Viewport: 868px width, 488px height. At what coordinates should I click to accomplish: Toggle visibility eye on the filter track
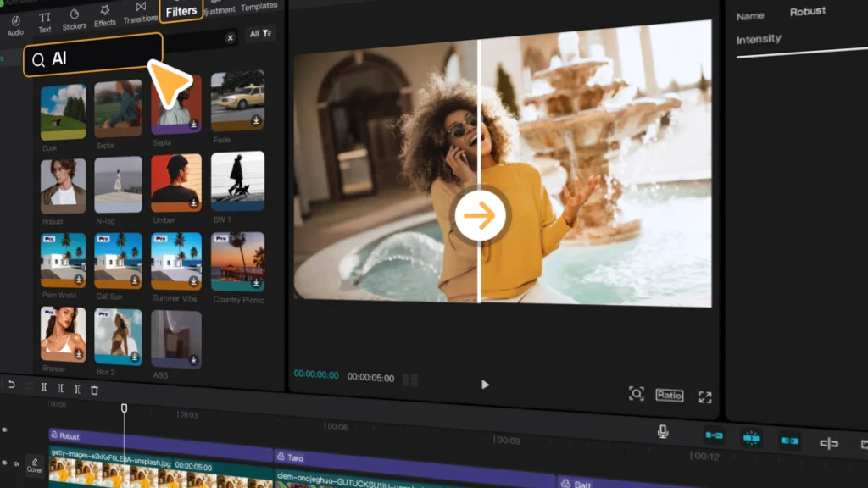point(4,430)
